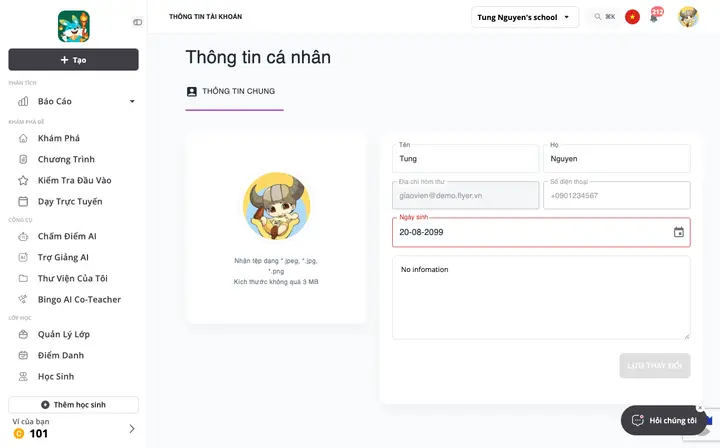The height and width of the screenshot is (448, 720).
Task: Expand the Báo Cáo menu arrow
Action: (132, 101)
